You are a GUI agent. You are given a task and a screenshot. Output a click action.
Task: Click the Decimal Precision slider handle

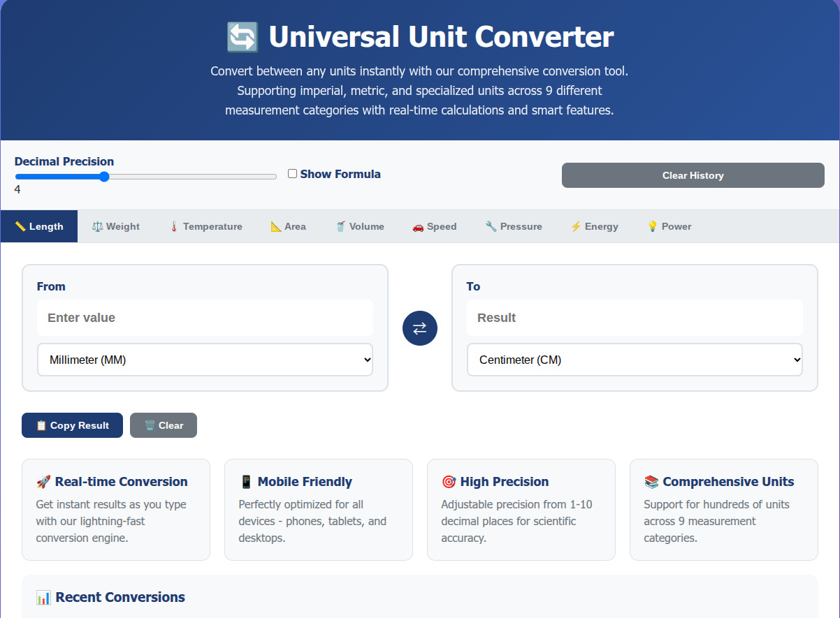tap(104, 177)
